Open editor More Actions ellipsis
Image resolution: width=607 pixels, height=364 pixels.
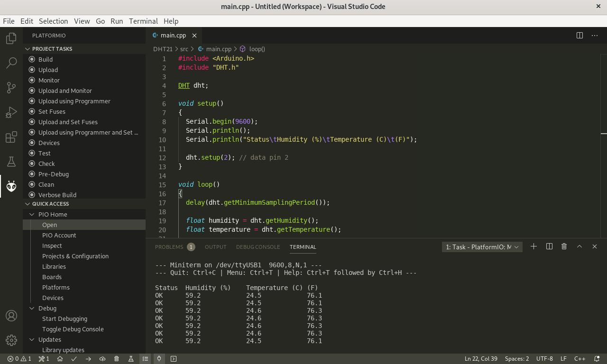pos(595,35)
